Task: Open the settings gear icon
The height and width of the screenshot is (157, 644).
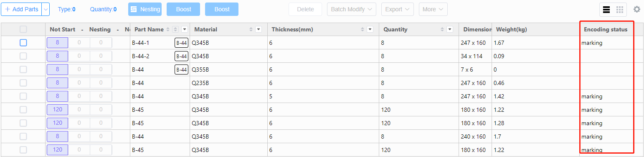Action: pyautogui.click(x=636, y=9)
